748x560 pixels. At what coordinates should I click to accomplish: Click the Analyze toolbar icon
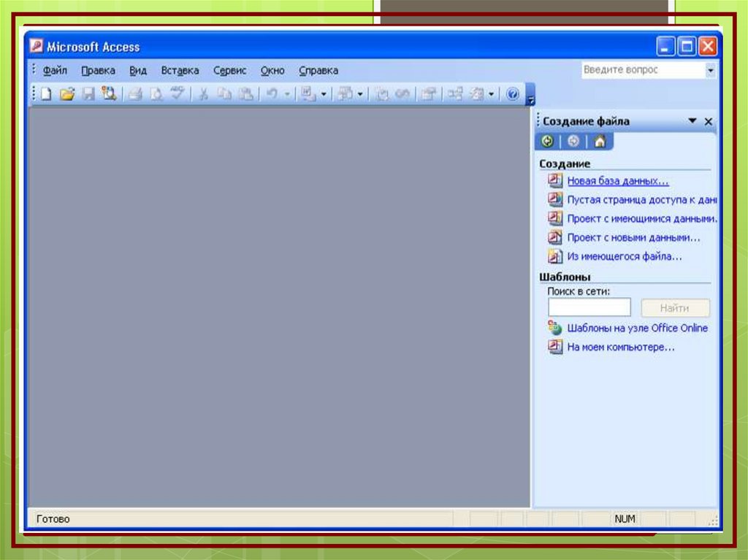(345, 94)
